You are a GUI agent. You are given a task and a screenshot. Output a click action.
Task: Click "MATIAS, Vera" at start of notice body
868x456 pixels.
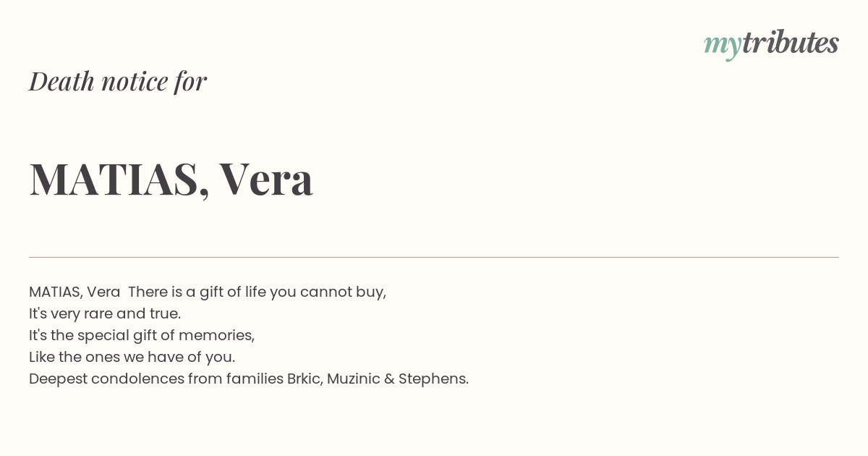click(75, 292)
